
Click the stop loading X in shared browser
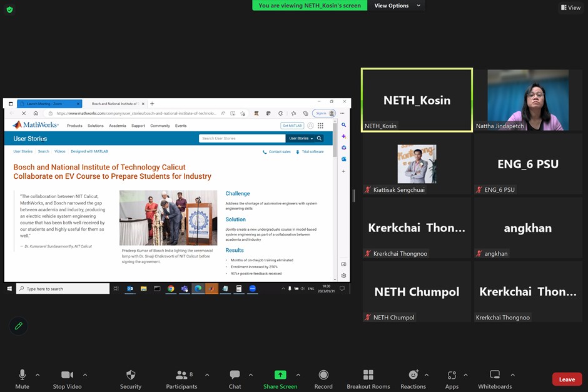(x=24, y=113)
